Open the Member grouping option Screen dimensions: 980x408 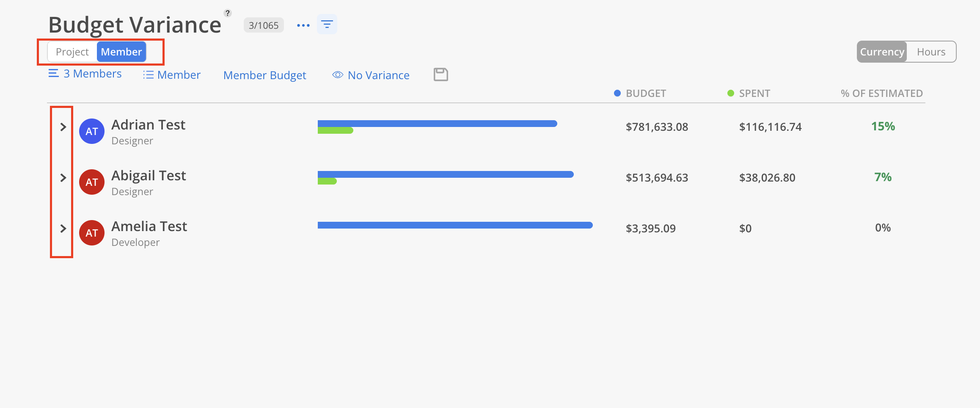click(x=172, y=75)
